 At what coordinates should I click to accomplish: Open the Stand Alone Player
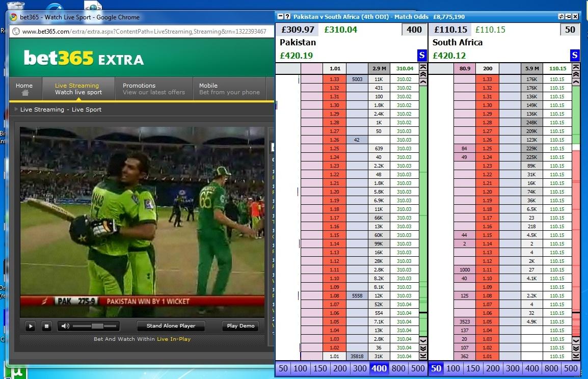(x=171, y=326)
